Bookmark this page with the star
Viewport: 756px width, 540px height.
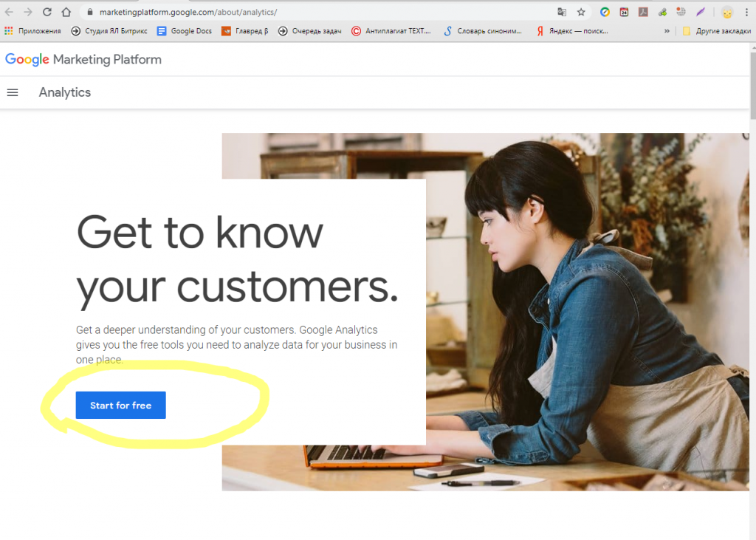tap(581, 12)
